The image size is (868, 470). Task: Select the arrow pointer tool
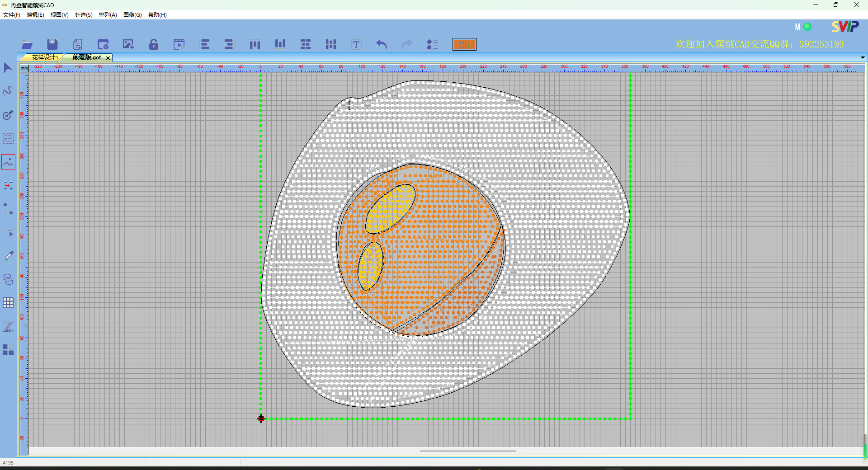pyautogui.click(x=8, y=68)
